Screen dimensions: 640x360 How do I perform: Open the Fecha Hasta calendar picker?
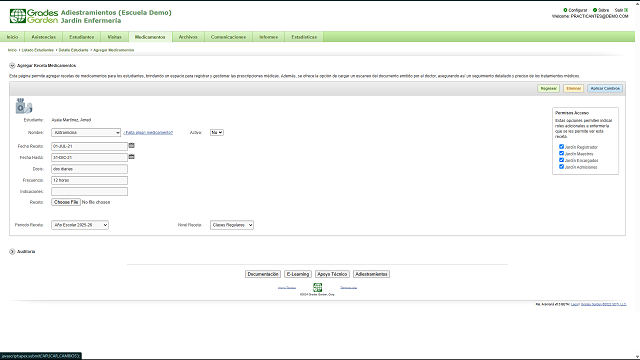pos(131,157)
